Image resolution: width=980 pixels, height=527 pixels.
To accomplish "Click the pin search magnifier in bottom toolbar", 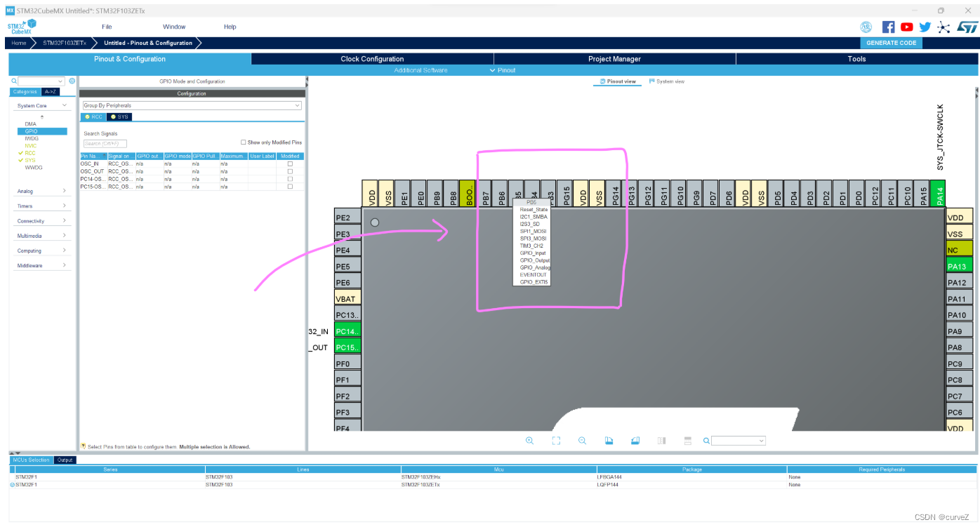I will tap(707, 441).
